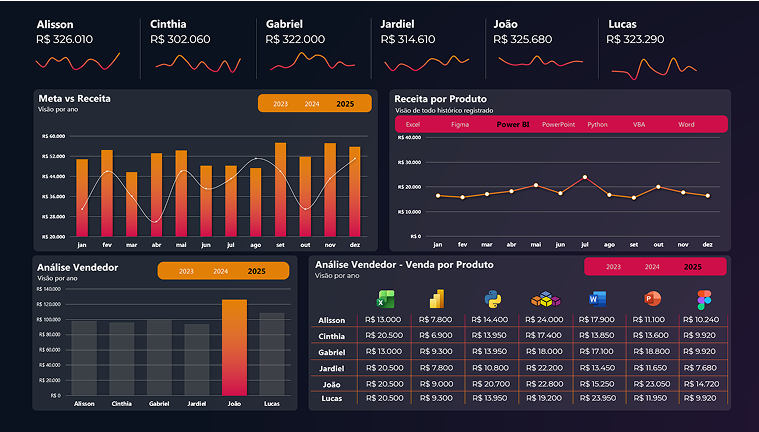Click Cinthia's sparkline card
The height and width of the screenshot is (432, 759).
[x=198, y=64]
